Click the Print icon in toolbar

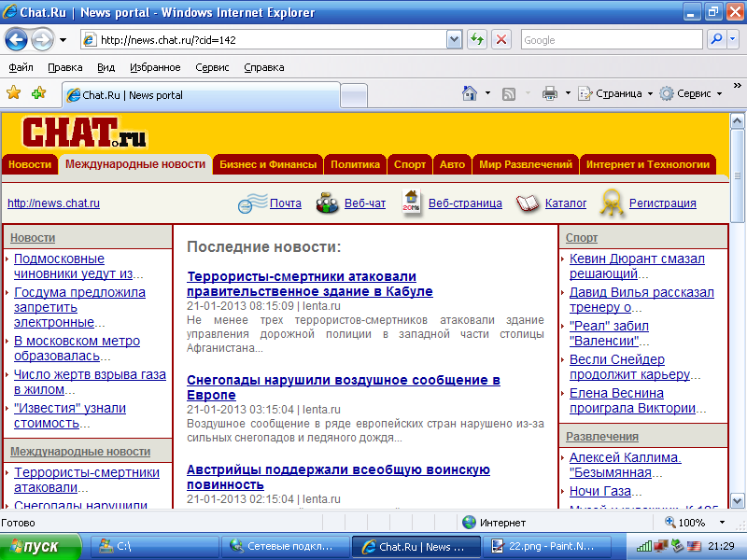pyautogui.click(x=550, y=93)
